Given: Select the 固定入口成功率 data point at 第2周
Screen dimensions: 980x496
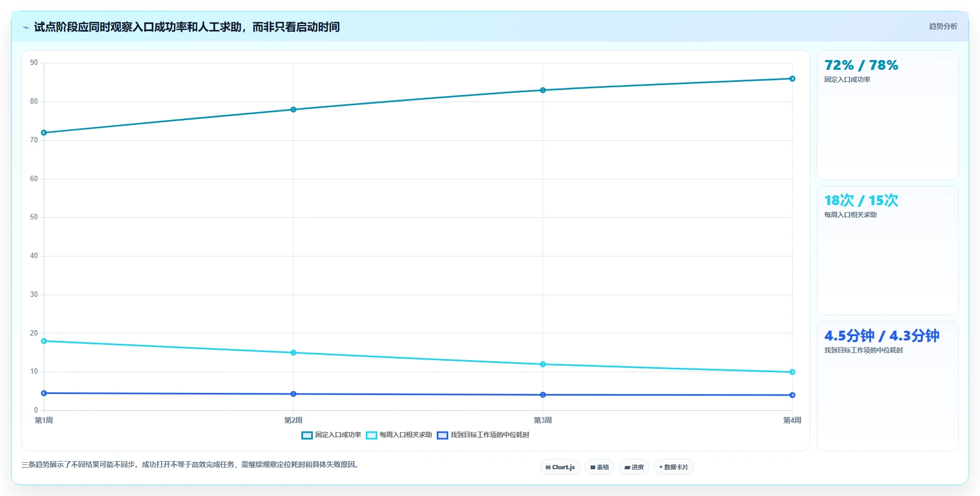Looking at the screenshot, I should click(293, 110).
